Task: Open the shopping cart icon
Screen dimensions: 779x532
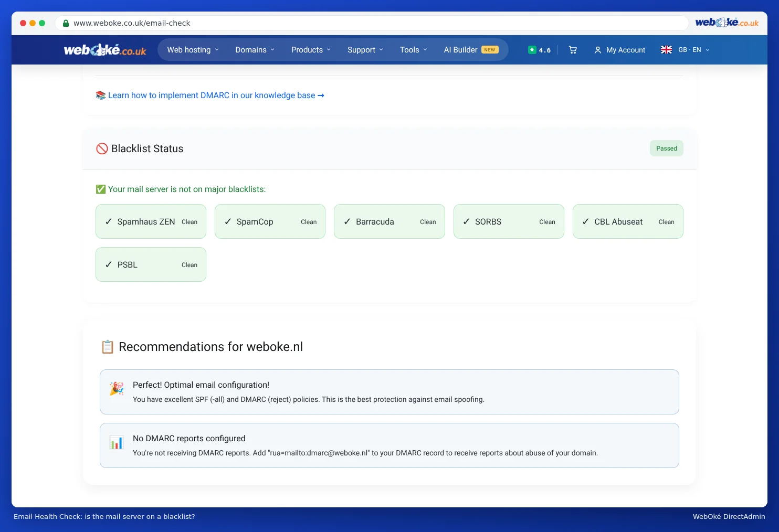Action: tap(573, 50)
